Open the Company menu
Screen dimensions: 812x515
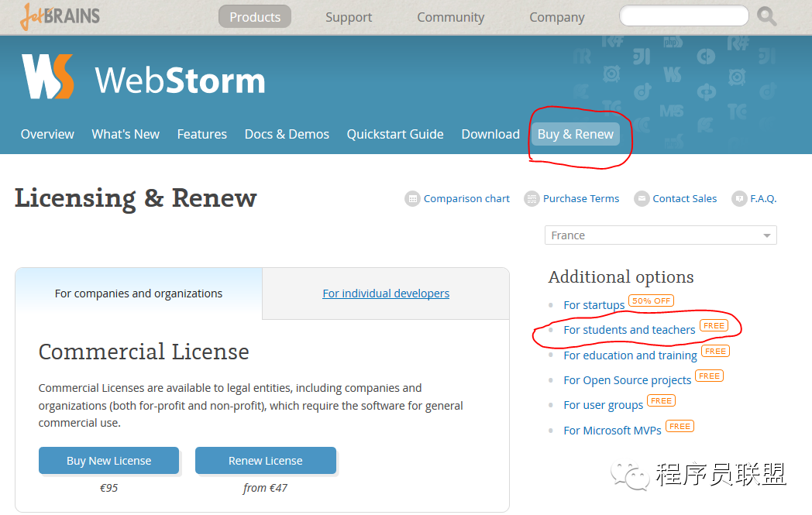coord(556,17)
